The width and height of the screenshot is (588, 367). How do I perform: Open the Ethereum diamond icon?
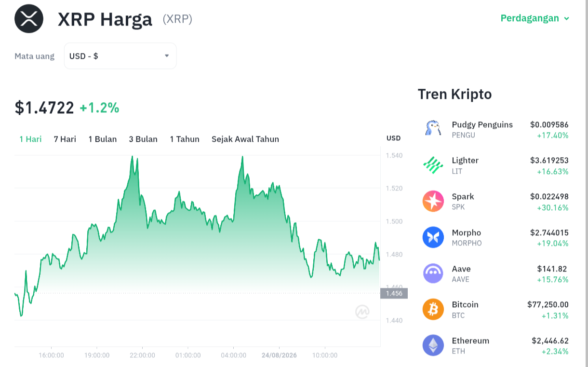point(433,345)
